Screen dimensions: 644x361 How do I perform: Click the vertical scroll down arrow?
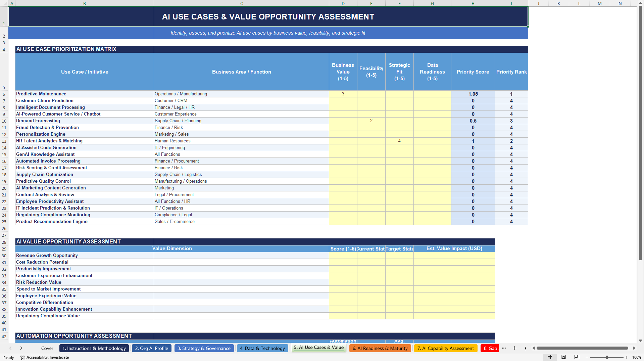(640, 341)
